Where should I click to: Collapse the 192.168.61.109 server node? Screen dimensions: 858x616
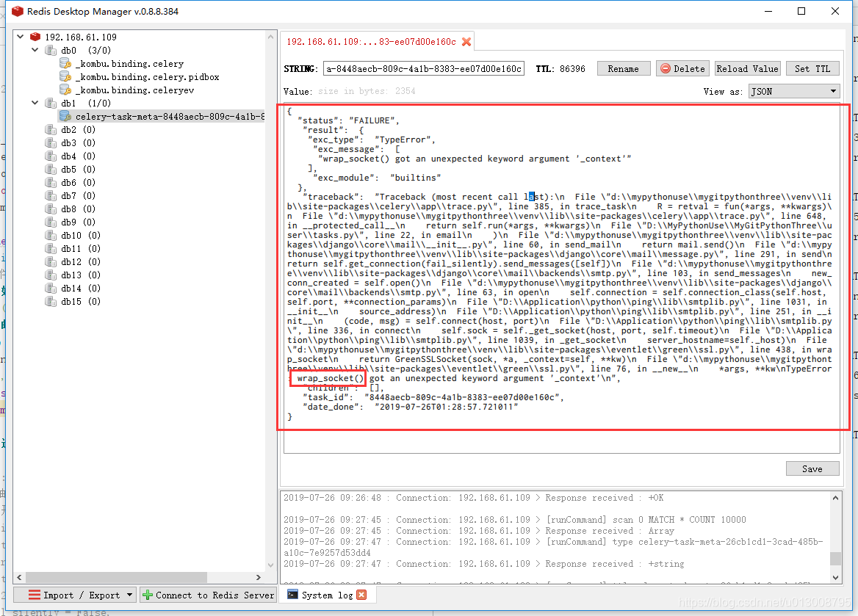coord(21,37)
